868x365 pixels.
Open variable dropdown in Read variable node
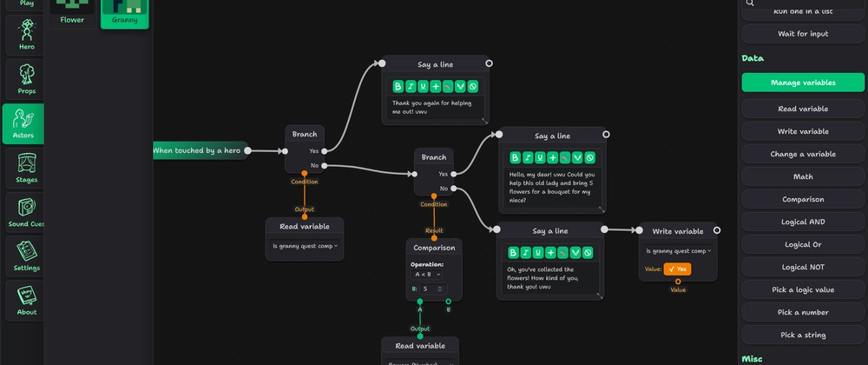point(305,246)
